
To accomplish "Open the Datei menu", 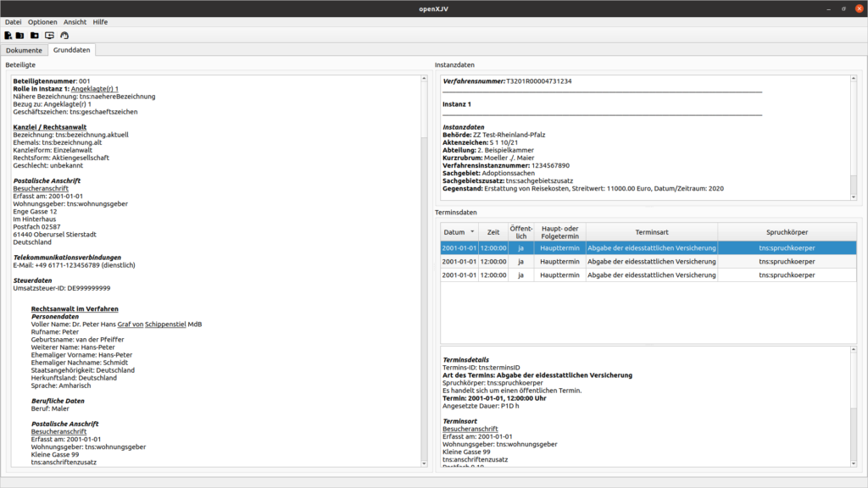I will coord(14,22).
